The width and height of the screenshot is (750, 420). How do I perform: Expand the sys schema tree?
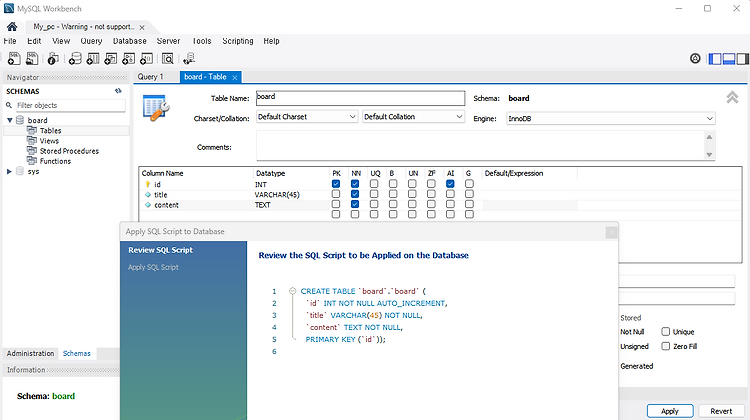pos(9,171)
